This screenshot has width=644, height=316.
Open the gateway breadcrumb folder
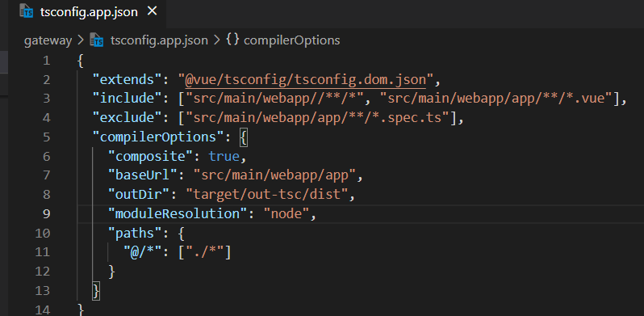(48, 40)
